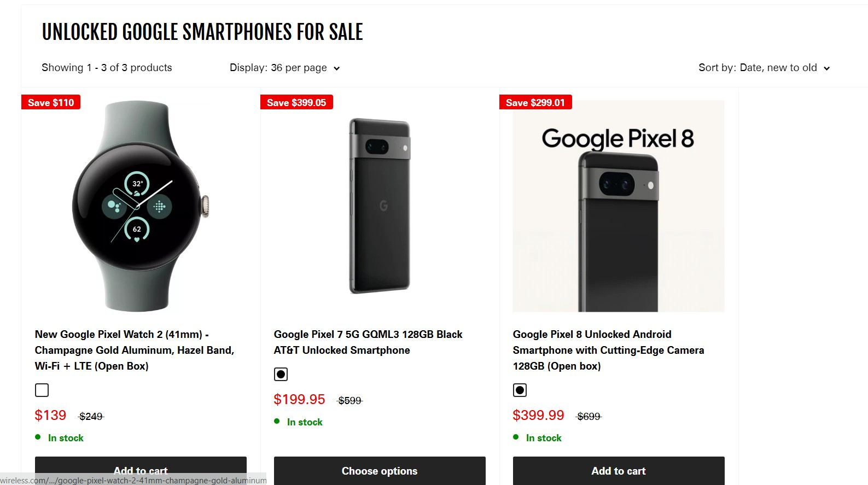
Task: Expand the Display 36 per page dropdown
Action: [x=284, y=68]
